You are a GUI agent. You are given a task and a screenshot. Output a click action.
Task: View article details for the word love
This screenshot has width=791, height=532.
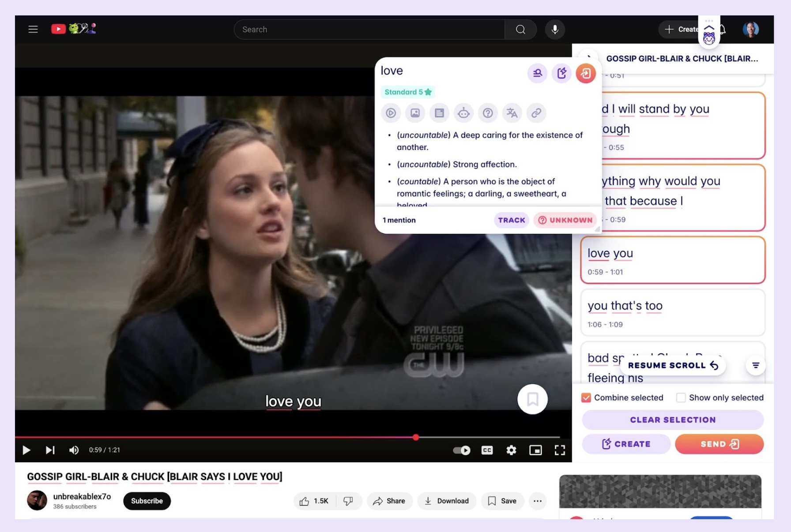tap(439, 113)
